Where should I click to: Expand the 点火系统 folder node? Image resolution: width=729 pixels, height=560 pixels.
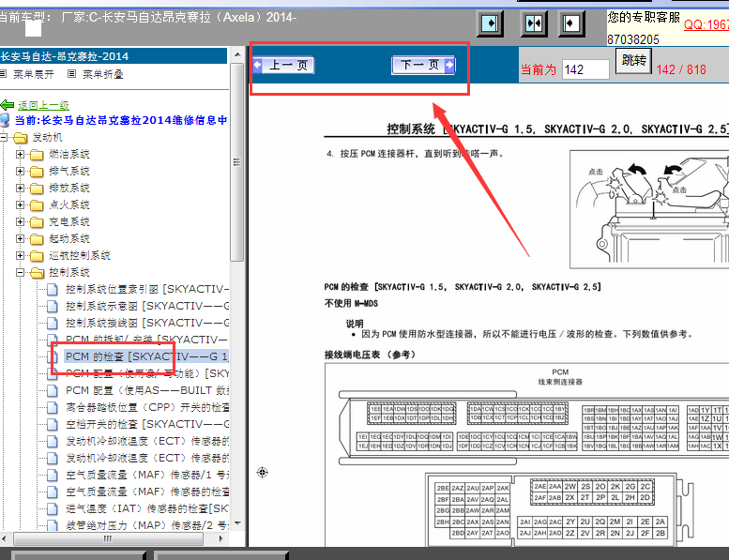pyautogui.click(x=20, y=204)
